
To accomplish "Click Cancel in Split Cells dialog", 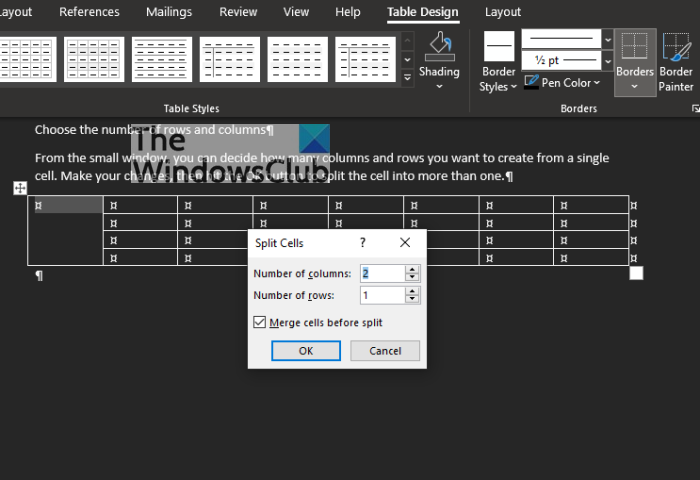I will [385, 351].
